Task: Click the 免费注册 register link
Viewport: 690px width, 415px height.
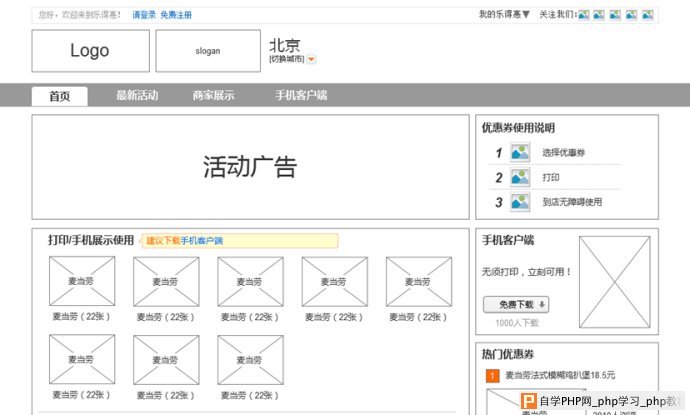Action: tap(176, 15)
